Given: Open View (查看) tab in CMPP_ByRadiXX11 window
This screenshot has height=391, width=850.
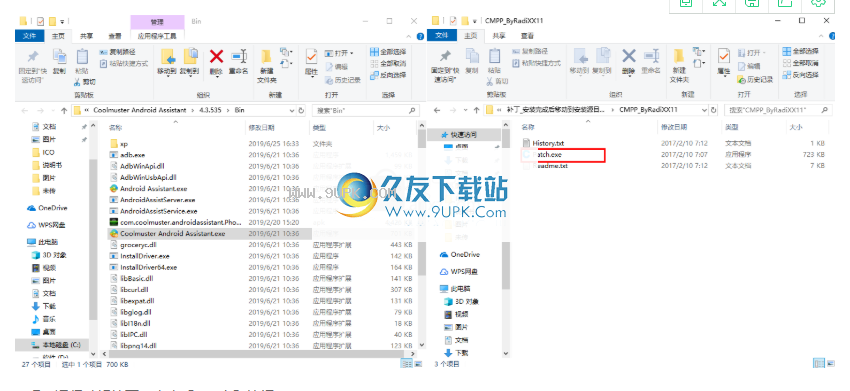Looking at the screenshot, I should coord(527,36).
